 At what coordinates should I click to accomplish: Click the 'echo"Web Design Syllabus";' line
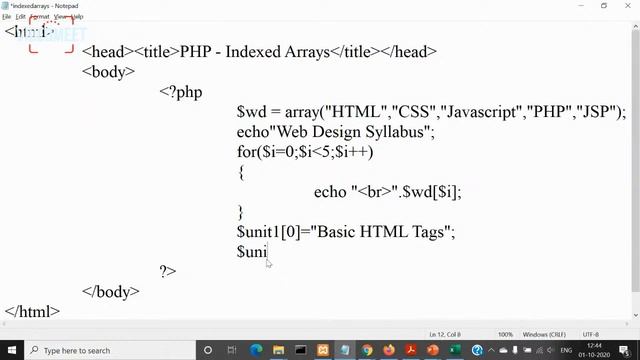point(336,132)
